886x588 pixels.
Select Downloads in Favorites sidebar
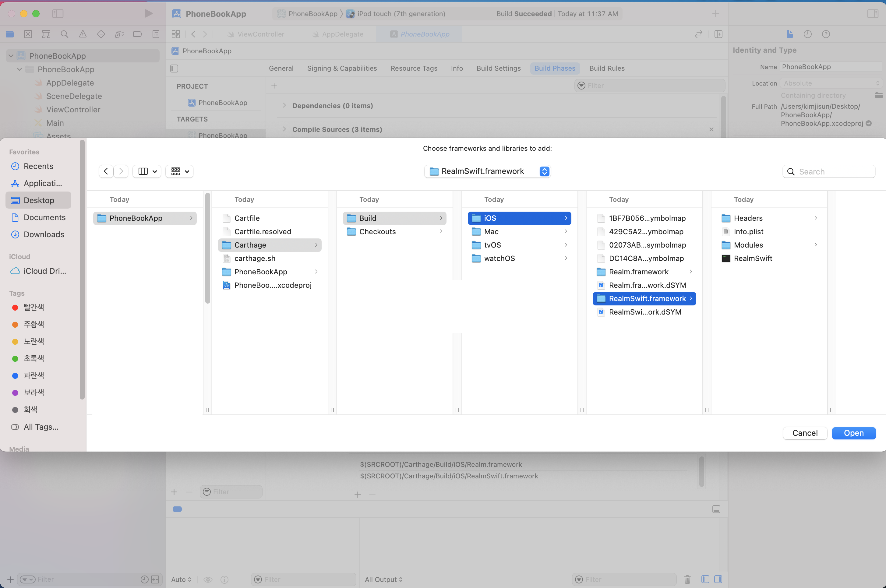tap(38, 234)
